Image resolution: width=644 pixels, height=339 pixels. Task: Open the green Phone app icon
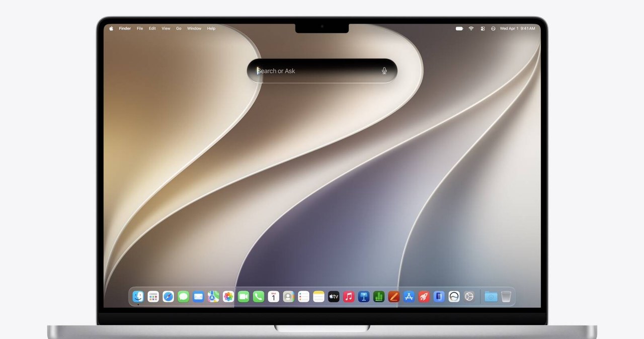[259, 297]
